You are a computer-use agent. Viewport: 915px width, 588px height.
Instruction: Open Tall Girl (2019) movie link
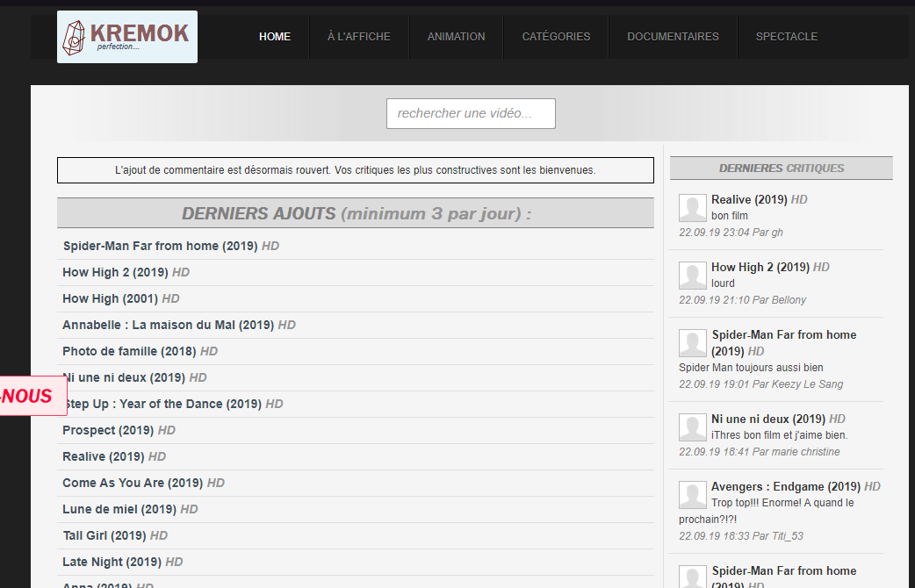[x=116, y=535]
